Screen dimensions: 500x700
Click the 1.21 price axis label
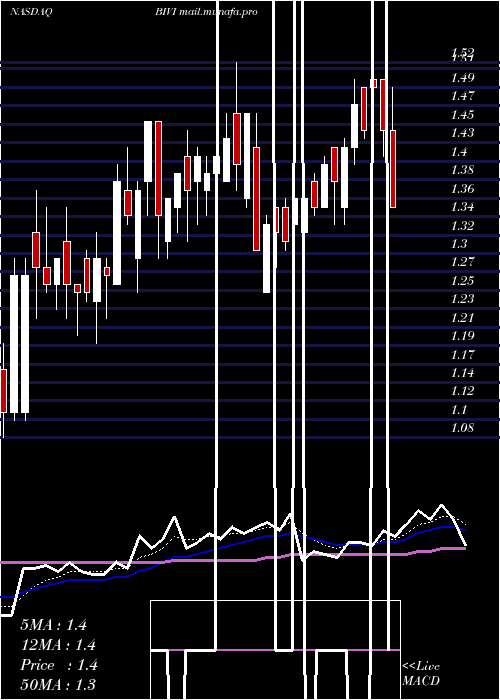click(x=462, y=317)
